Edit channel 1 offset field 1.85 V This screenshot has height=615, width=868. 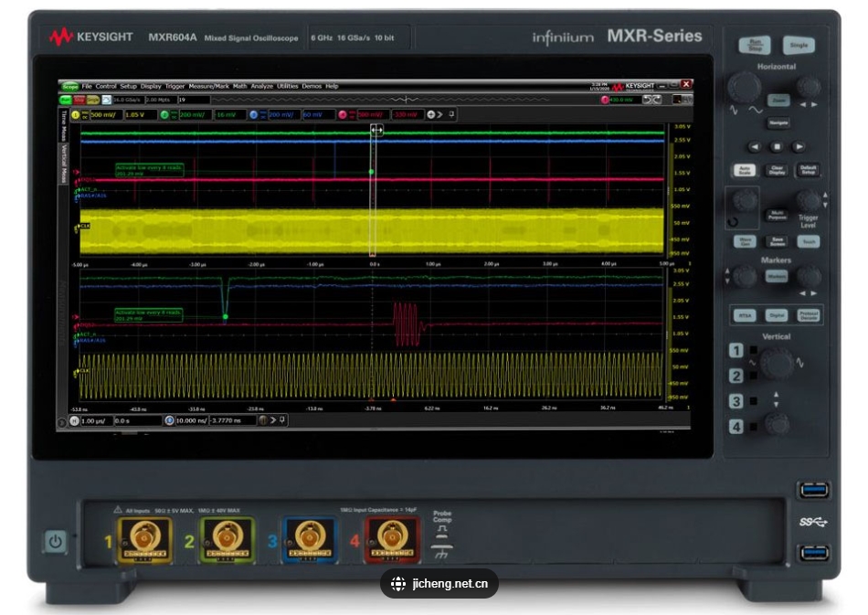click(x=141, y=114)
